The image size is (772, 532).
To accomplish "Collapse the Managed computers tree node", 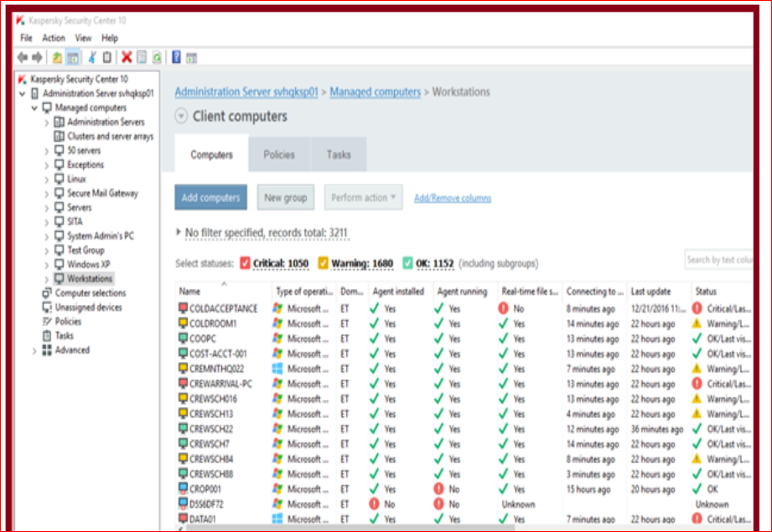I will 34,108.
